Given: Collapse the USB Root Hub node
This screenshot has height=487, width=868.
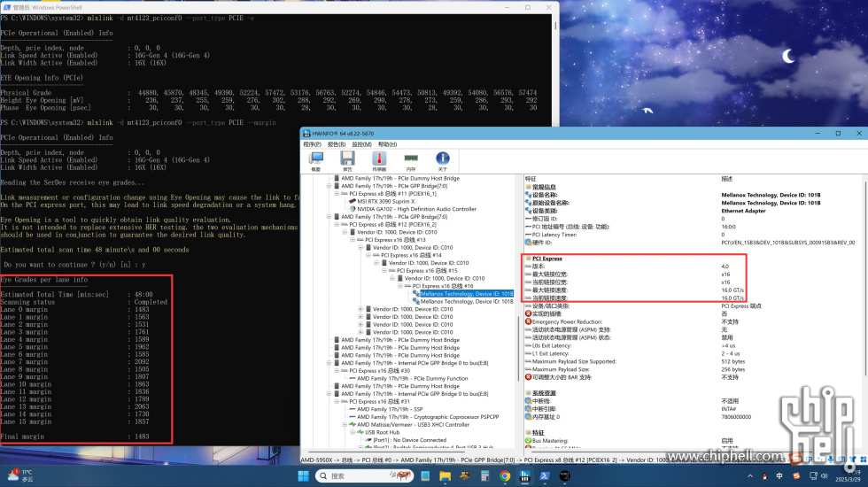Looking at the screenshot, I should point(353,432).
